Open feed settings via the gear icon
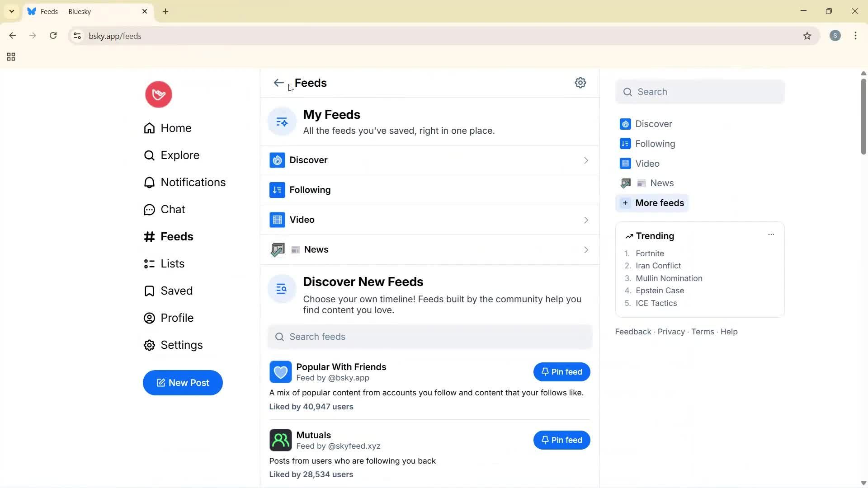Screen dimensions: 868x488 pyautogui.click(x=580, y=83)
